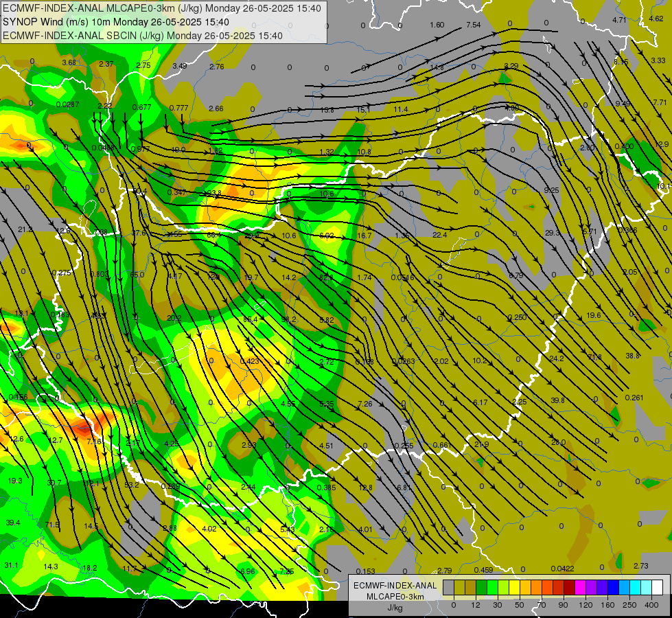Click the map value '11.4'

(x=401, y=109)
